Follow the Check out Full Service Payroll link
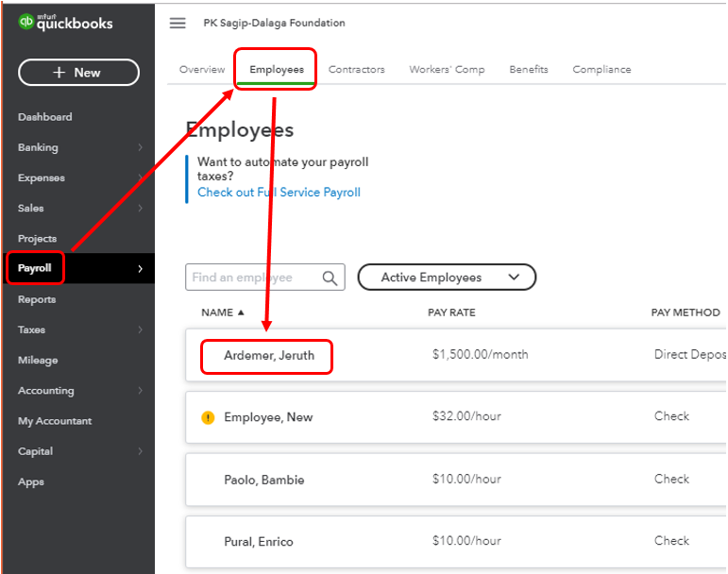 (x=279, y=193)
